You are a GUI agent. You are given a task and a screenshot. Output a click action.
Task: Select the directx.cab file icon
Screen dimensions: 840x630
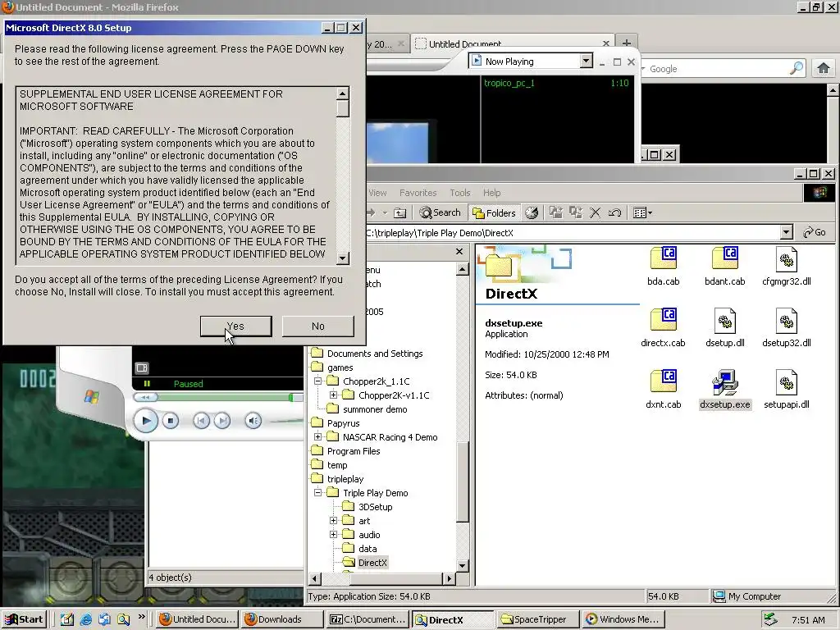(x=663, y=328)
